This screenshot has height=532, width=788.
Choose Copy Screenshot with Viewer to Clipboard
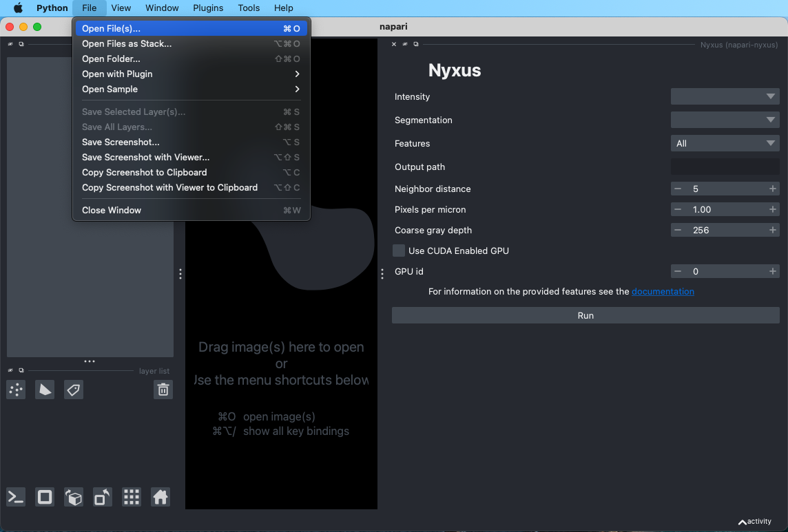pos(191,187)
